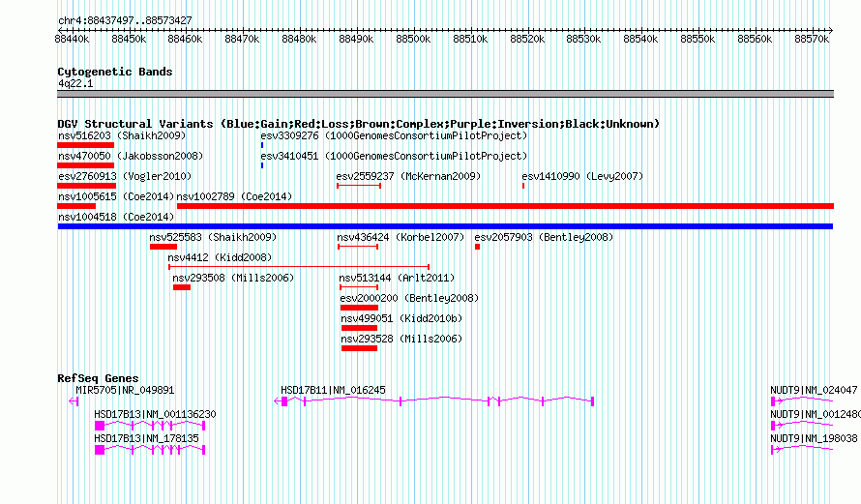Click the chr4:88437497..88573427 coordinate label
The height and width of the screenshot is (504, 861).
125,21
